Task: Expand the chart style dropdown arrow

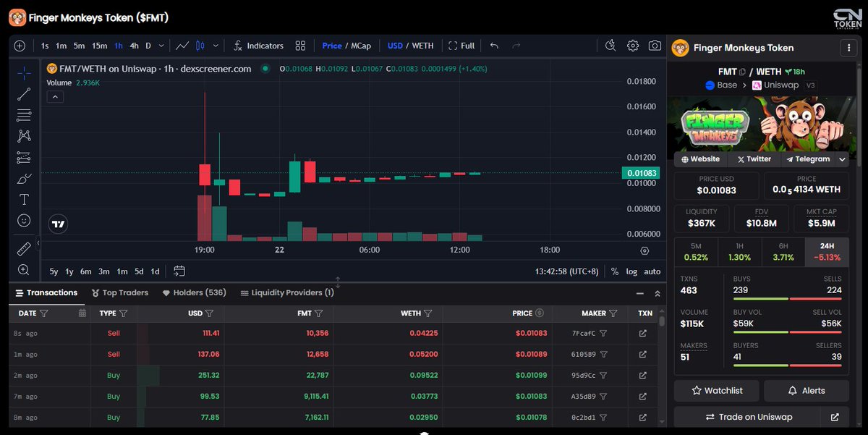Action: click(216, 46)
